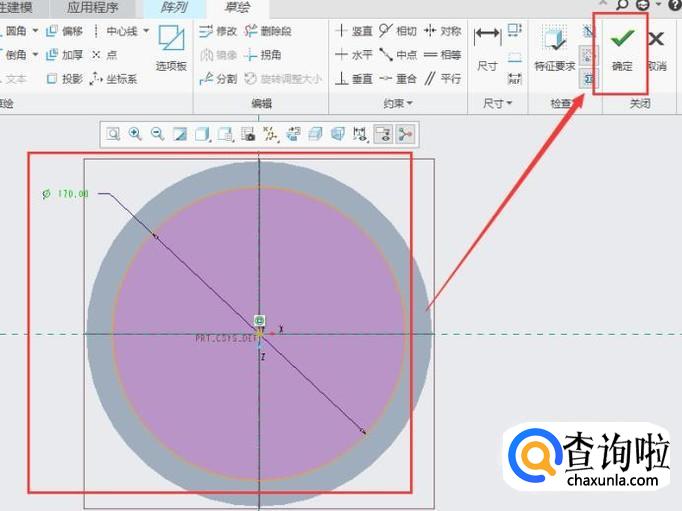
Task: Apply the 中点 midpoint constraint
Action: pyautogui.click(x=398, y=55)
